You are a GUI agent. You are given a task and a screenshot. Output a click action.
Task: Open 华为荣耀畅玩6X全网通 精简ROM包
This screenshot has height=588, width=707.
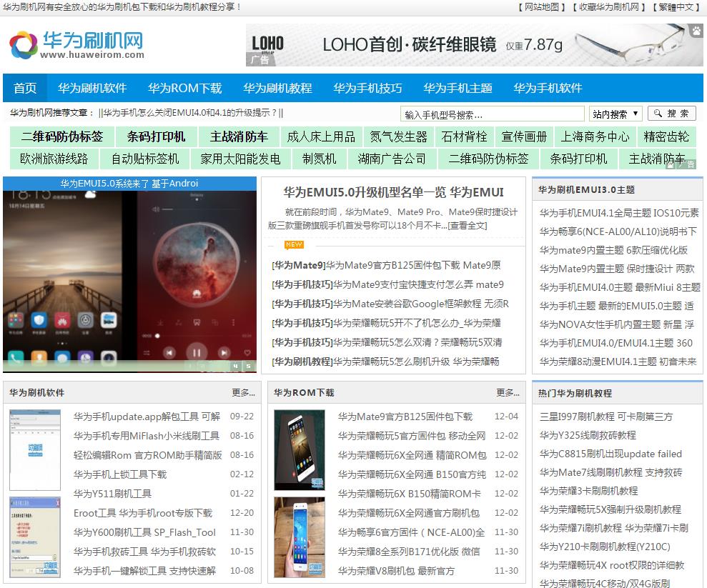point(412,455)
